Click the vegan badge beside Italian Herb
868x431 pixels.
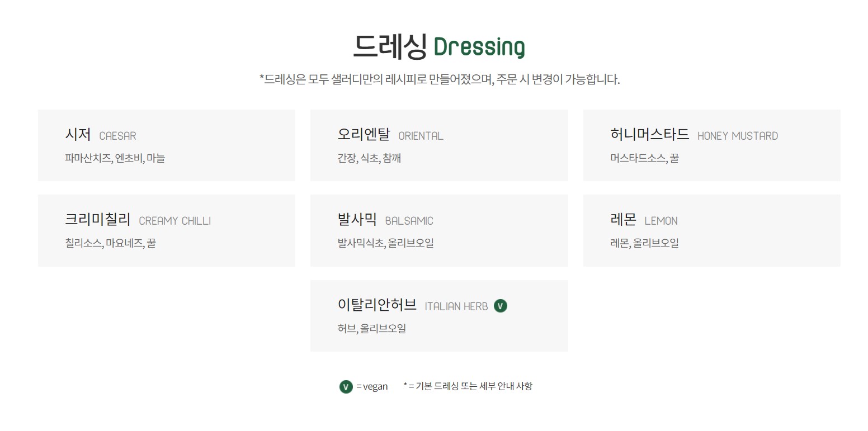click(x=501, y=306)
